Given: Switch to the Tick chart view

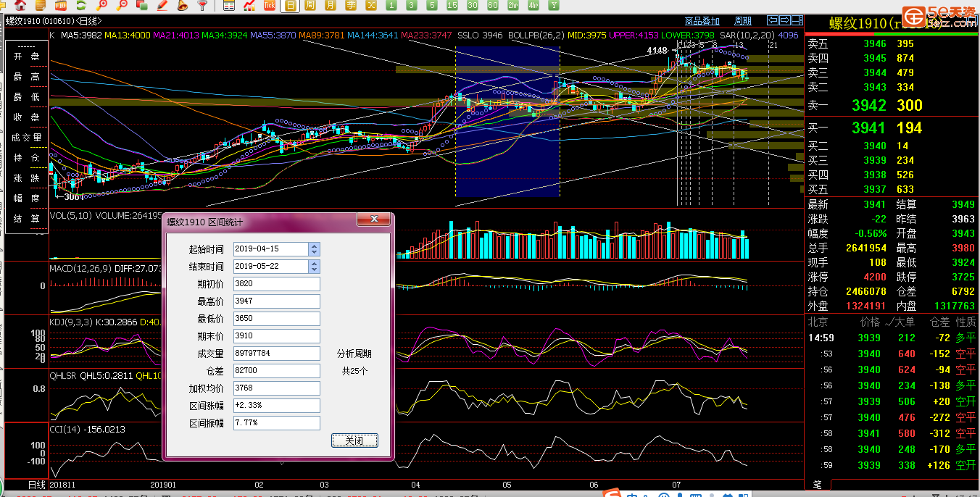Looking at the screenshot, I should (x=270, y=5).
